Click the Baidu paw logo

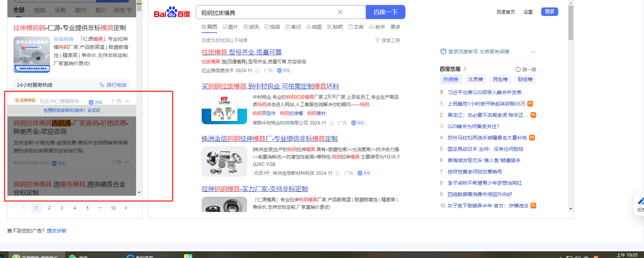[172, 12]
